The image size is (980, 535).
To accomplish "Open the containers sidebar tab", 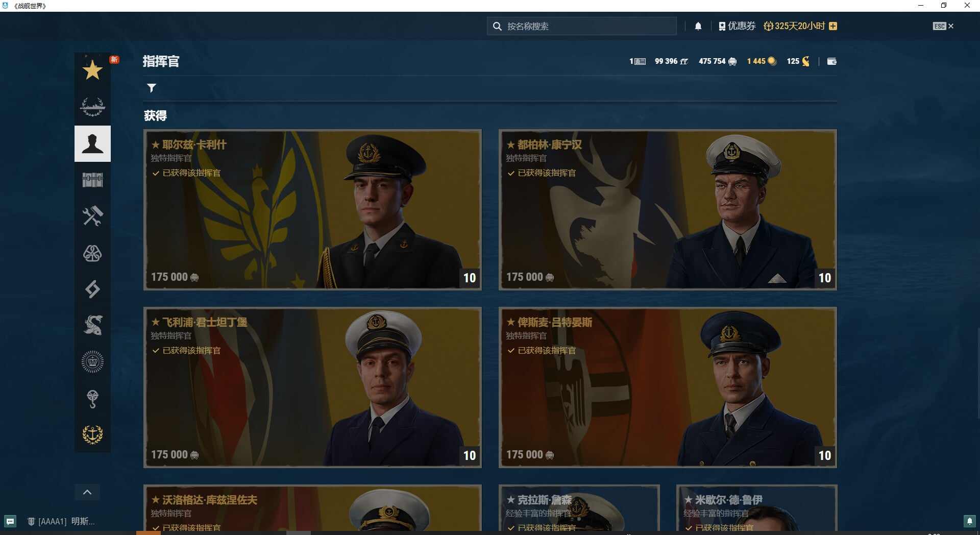I will [x=92, y=180].
